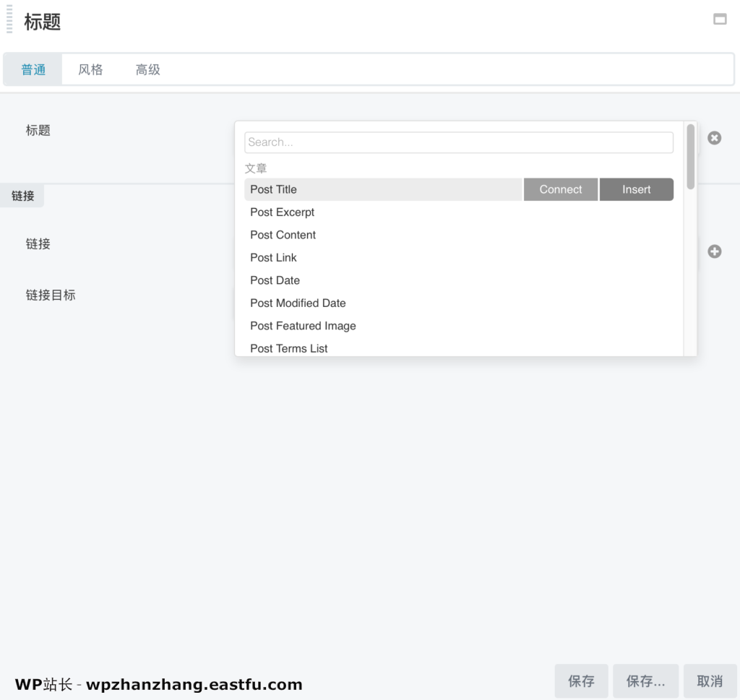The height and width of the screenshot is (700, 740).
Task: Pick Post Link from connections list
Action: (x=274, y=258)
